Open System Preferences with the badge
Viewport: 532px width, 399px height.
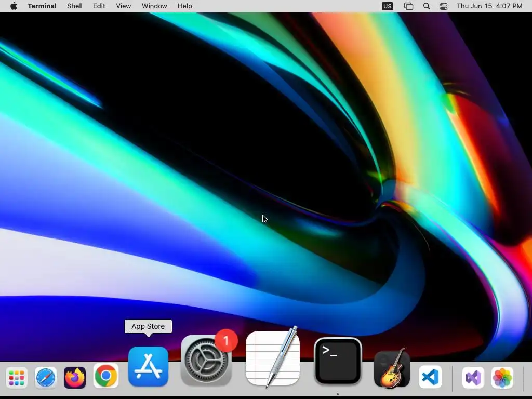click(x=206, y=361)
